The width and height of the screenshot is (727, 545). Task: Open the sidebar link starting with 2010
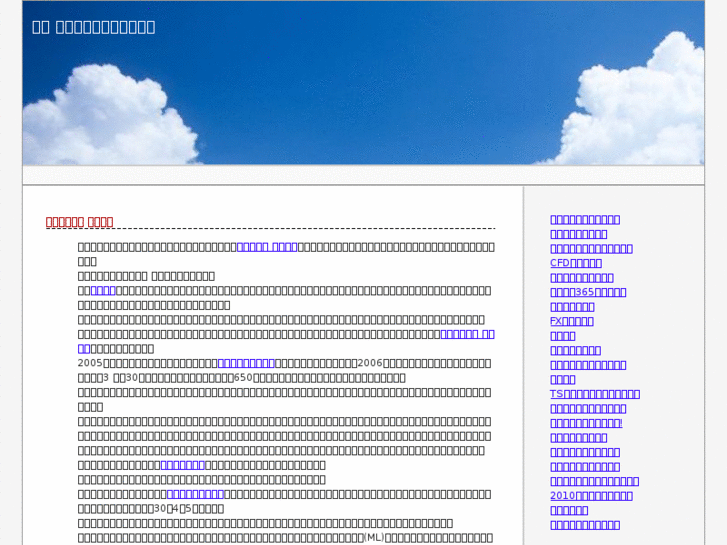591,495
